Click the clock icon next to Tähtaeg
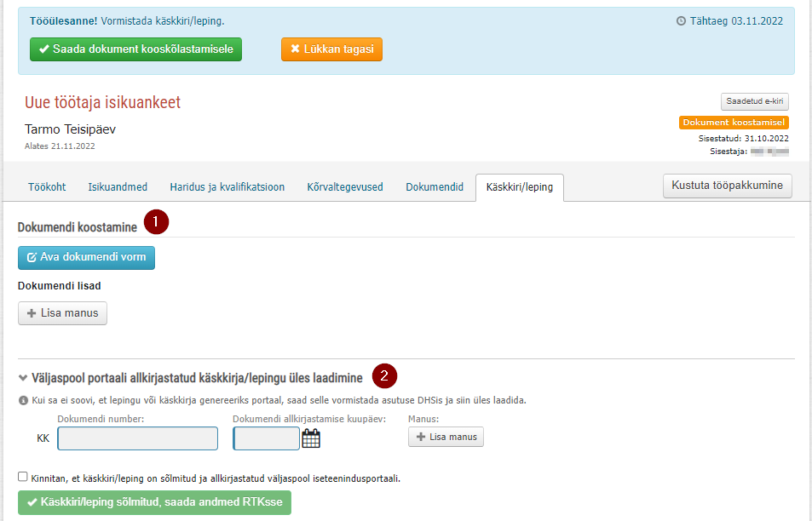This screenshot has height=521, width=812. (x=681, y=21)
